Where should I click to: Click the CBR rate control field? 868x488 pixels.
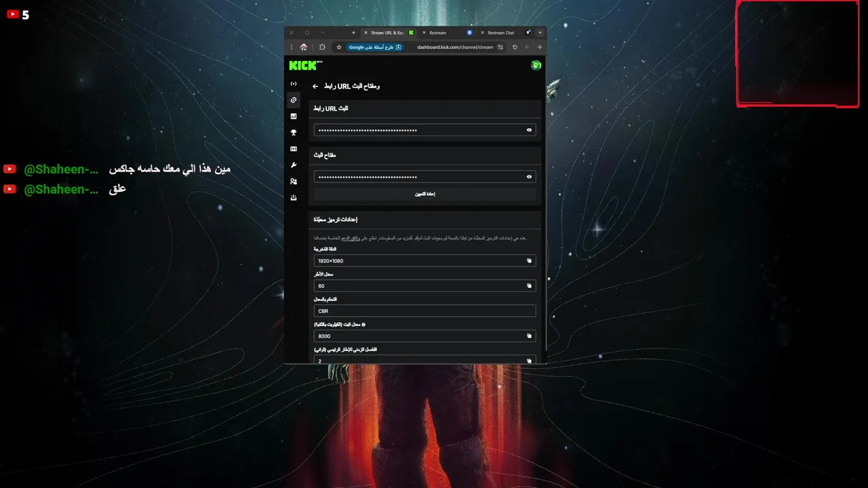425,311
